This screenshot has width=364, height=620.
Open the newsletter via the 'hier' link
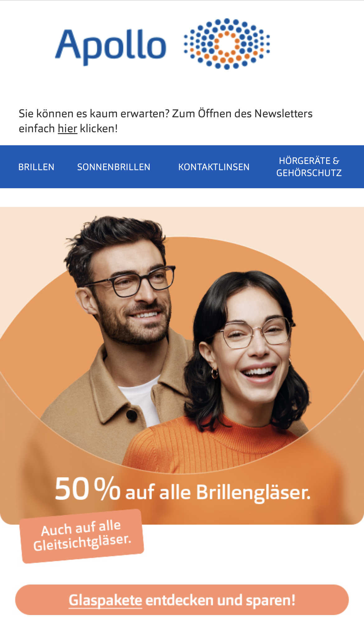tap(68, 128)
